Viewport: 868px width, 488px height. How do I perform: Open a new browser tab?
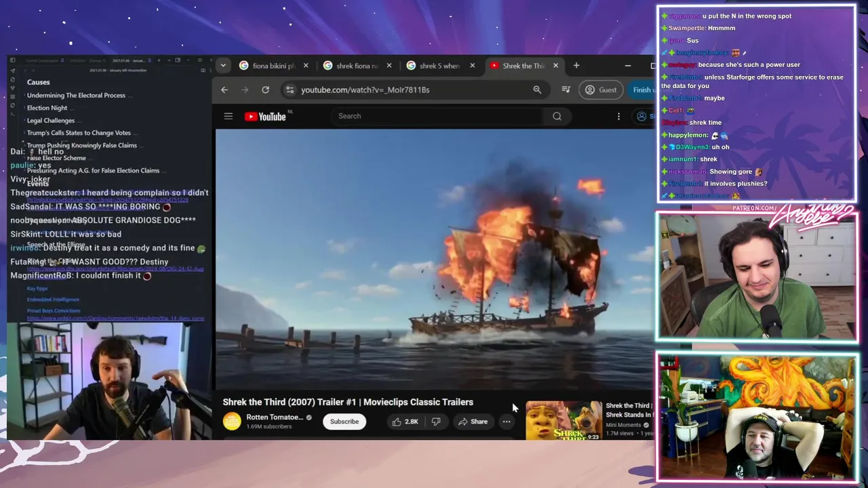pos(576,66)
